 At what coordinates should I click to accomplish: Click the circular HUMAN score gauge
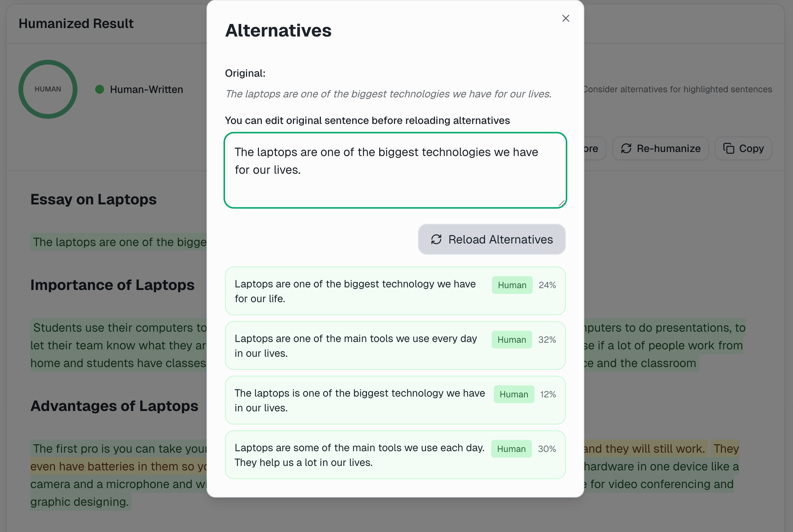48,89
